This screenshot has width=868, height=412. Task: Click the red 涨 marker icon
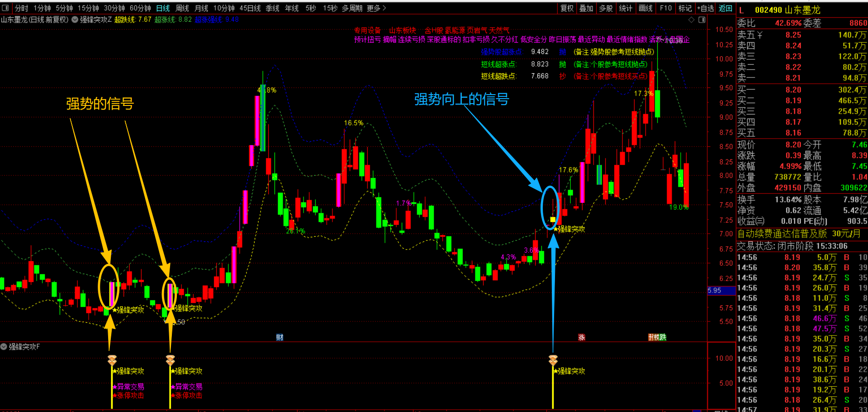582,337
